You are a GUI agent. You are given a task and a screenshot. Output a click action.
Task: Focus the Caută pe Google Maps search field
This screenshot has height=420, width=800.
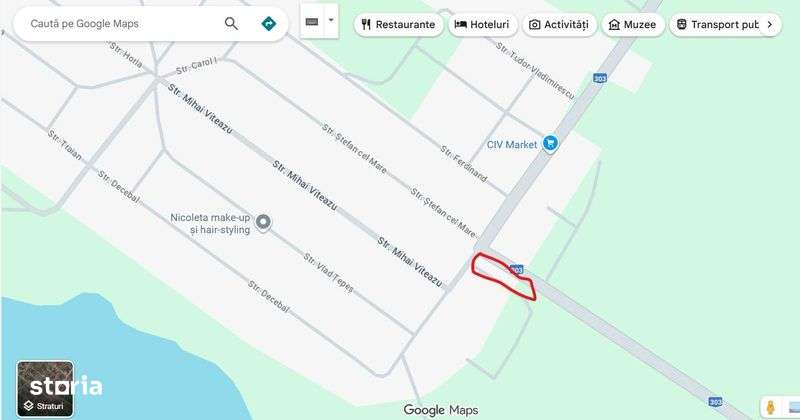click(x=122, y=23)
